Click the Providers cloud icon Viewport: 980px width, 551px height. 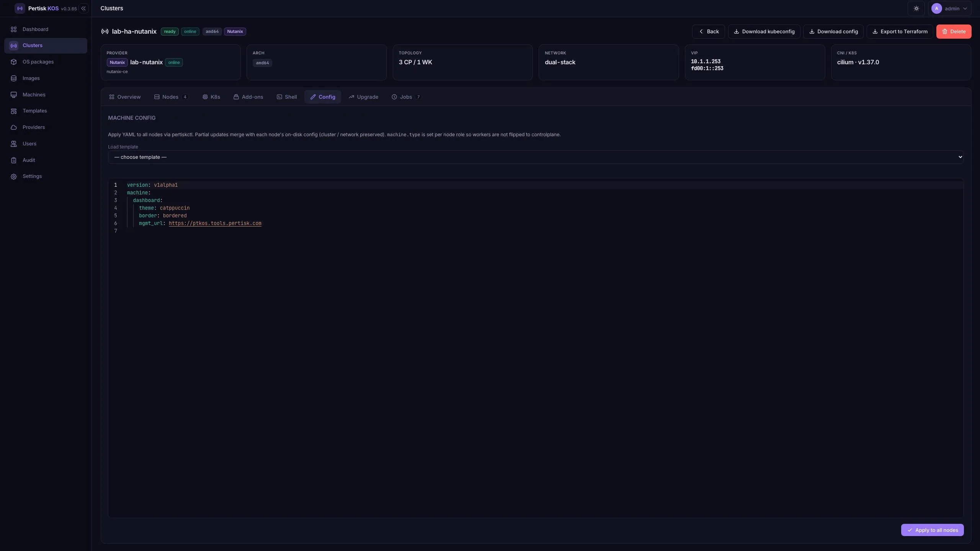[14, 127]
